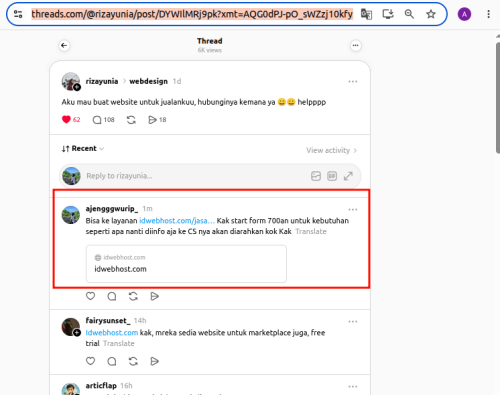Open the idwebhost.com link preview card

pos(186,264)
